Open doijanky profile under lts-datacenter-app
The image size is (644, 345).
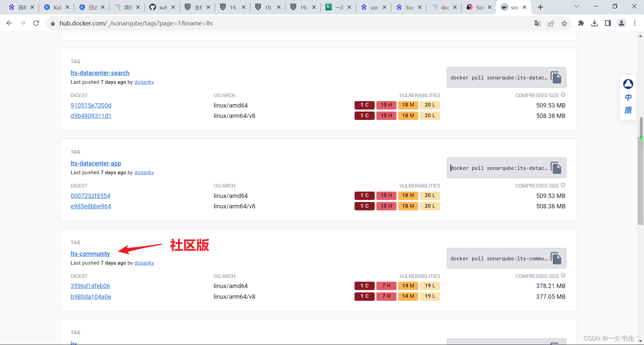[x=144, y=172]
